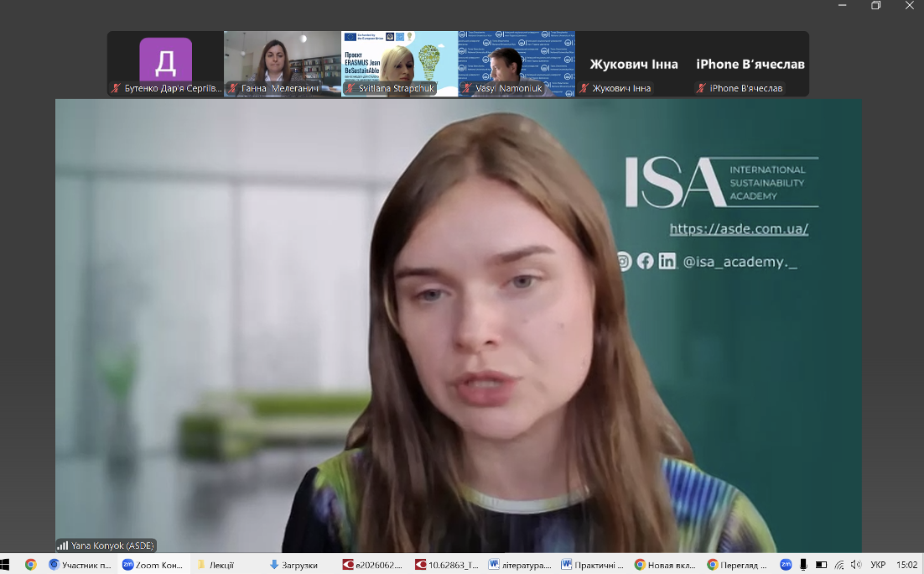Open the 'Загрузки' taskbar window
This screenshot has width=924, height=574.
(293, 565)
